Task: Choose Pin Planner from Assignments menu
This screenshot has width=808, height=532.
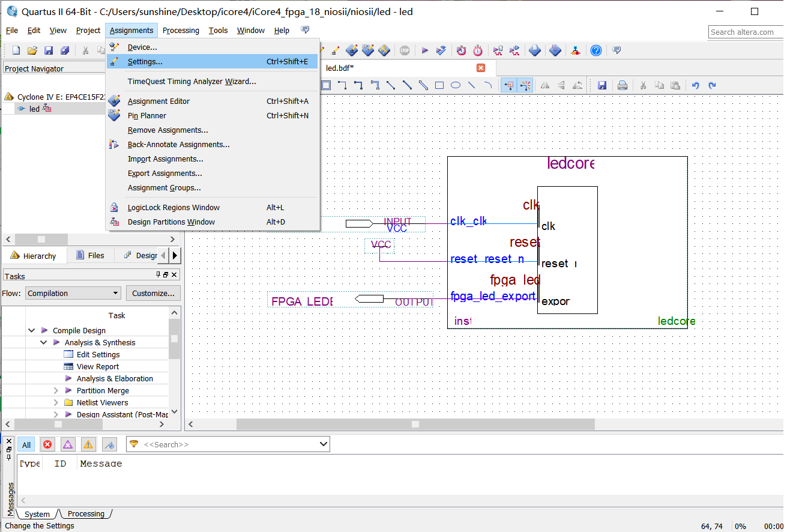Action: (147, 116)
